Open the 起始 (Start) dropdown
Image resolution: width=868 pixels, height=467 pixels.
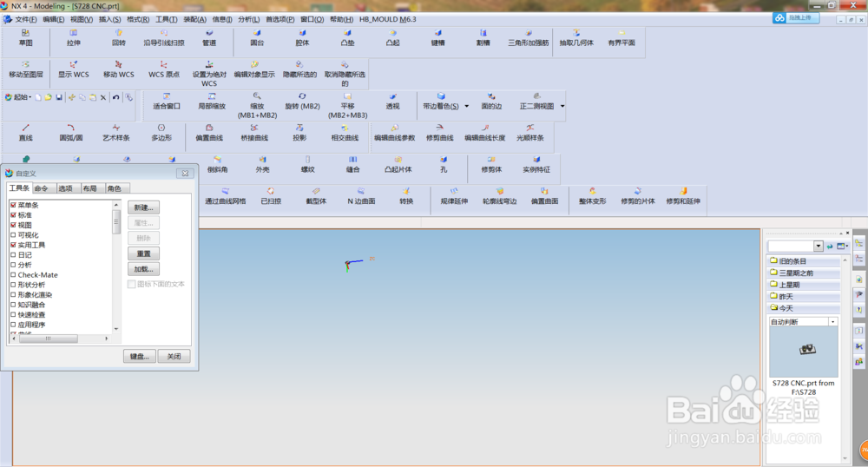click(17, 97)
